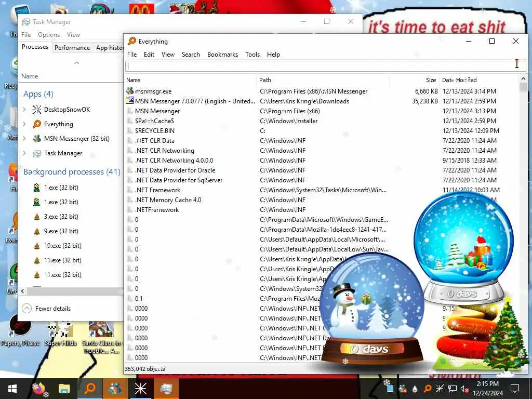532x399 pixels.
Task: Open Everything's Help menu
Action: 273,54
